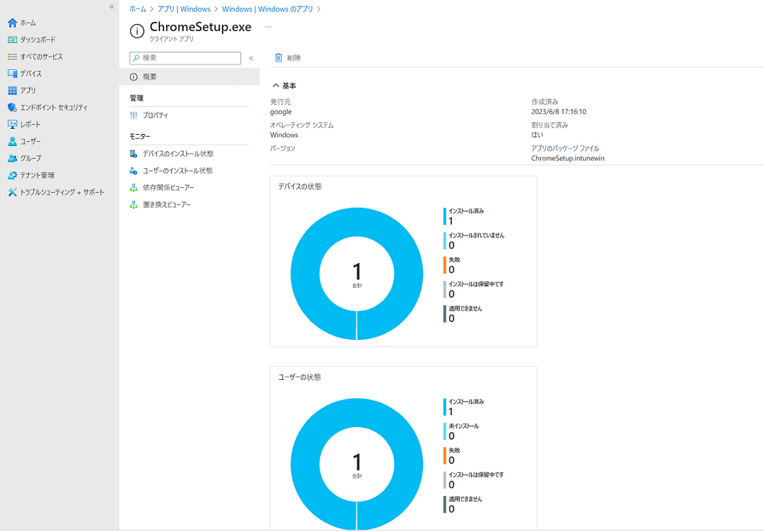The width and height of the screenshot is (764, 532).
Task: Open デバイスのインストール状態 monitor page
Action: 178,154
